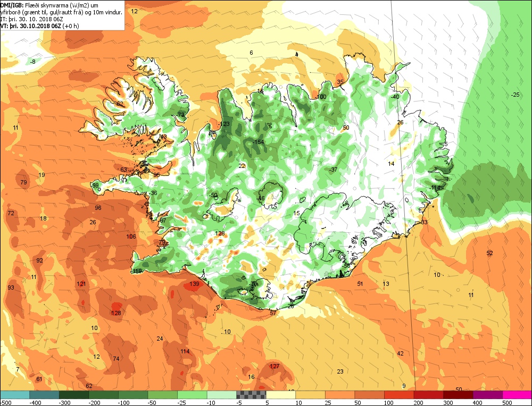Click the '72' value at the left edge

(x=11, y=213)
